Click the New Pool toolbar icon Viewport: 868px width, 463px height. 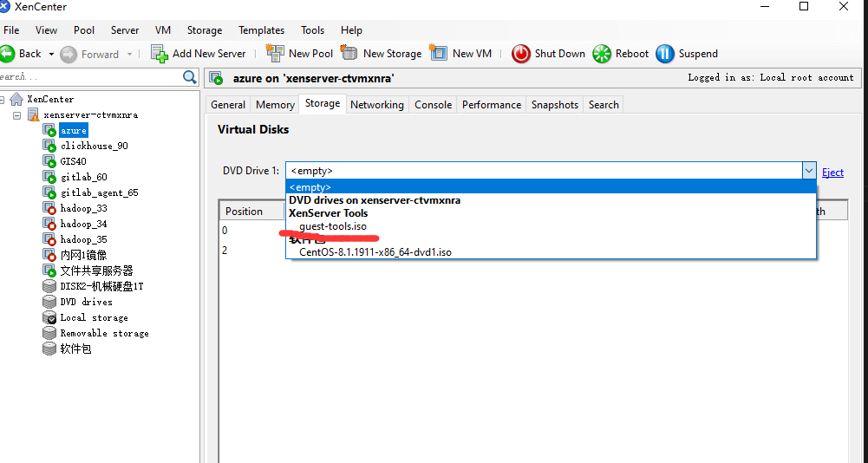pyautogui.click(x=275, y=54)
